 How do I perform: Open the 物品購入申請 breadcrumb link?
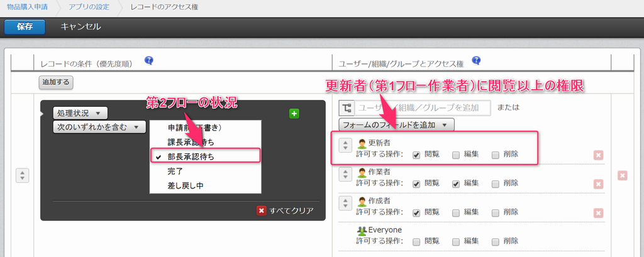26,8
